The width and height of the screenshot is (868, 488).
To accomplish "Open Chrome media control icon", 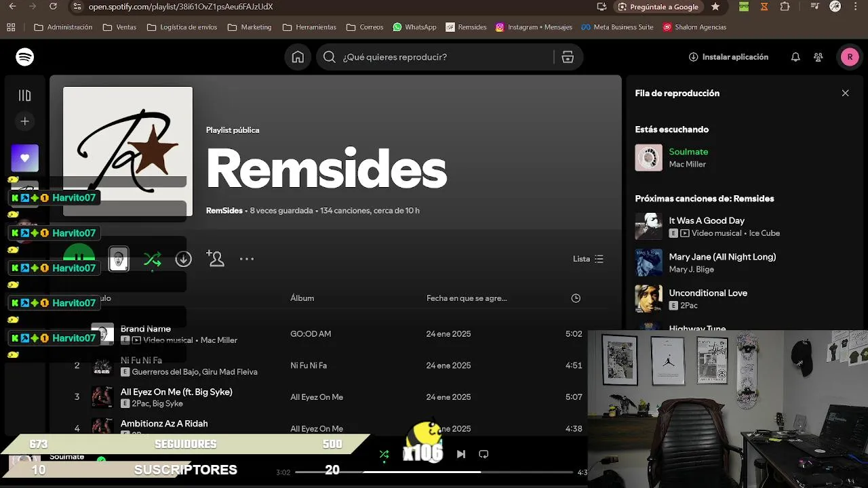I will click(x=815, y=7).
